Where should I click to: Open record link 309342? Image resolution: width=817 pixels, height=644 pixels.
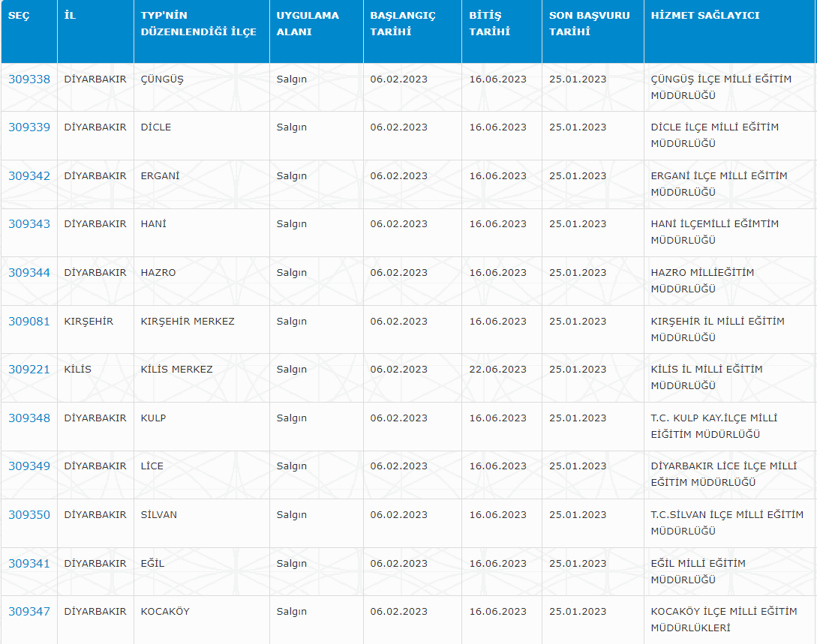click(x=29, y=176)
